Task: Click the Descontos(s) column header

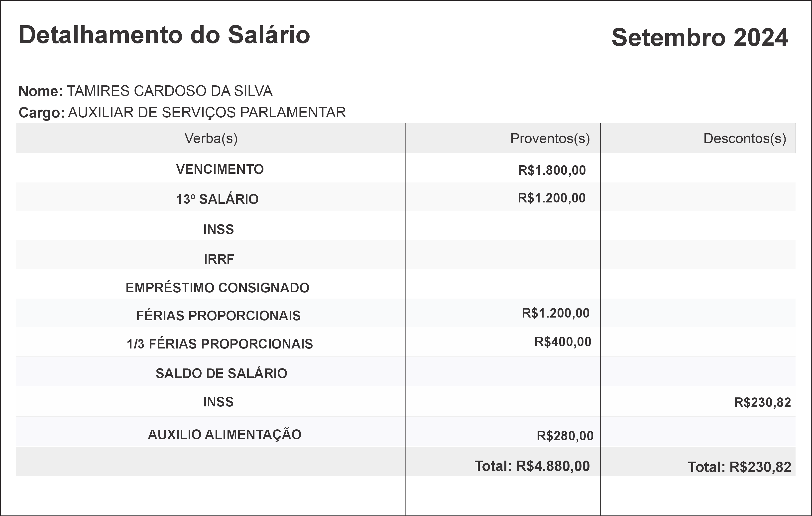Action: (x=745, y=138)
